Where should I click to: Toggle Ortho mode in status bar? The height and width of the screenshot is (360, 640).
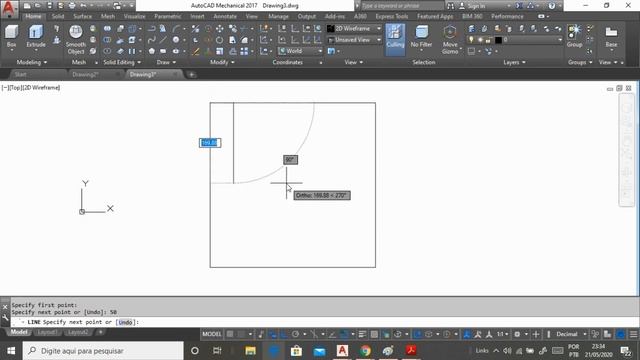284,334
